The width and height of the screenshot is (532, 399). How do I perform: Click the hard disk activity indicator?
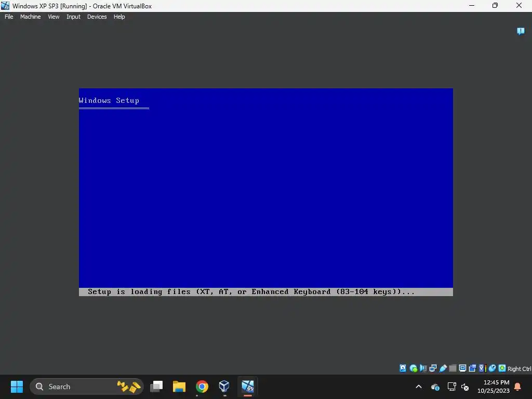403,368
